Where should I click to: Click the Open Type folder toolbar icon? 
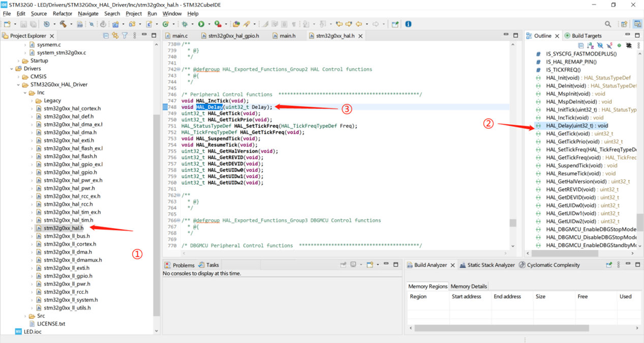(236, 24)
